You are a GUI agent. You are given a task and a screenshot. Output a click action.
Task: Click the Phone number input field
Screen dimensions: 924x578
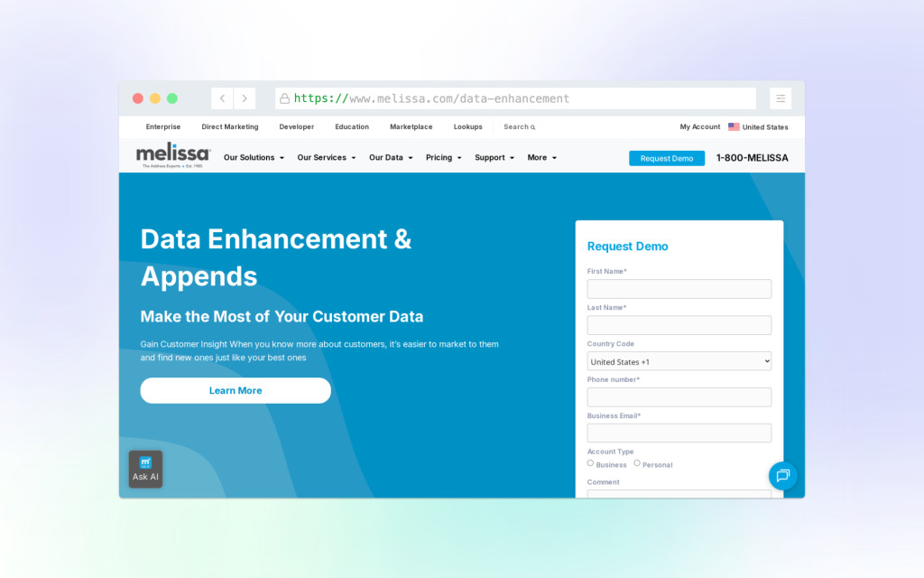point(679,397)
